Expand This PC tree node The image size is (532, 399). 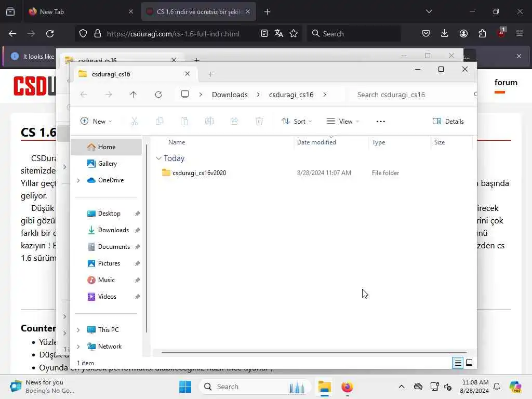tap(78, 330)
